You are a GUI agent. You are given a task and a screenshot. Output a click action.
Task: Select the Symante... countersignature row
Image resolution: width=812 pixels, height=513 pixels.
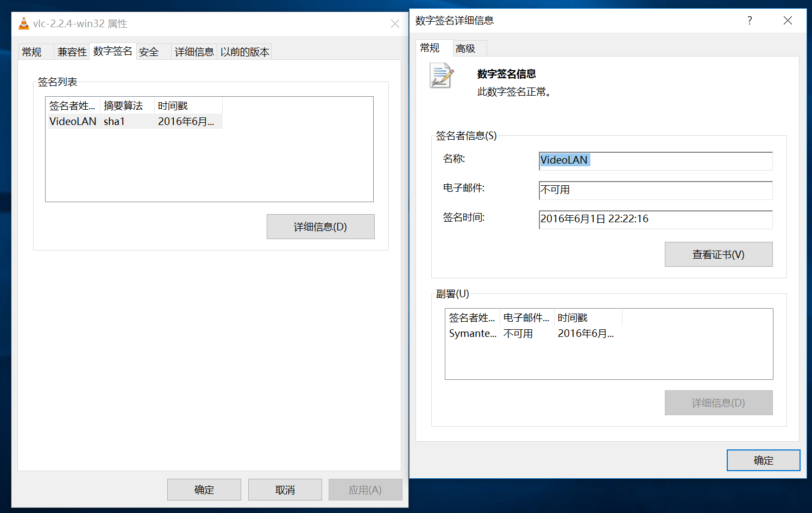click(534, 333)
